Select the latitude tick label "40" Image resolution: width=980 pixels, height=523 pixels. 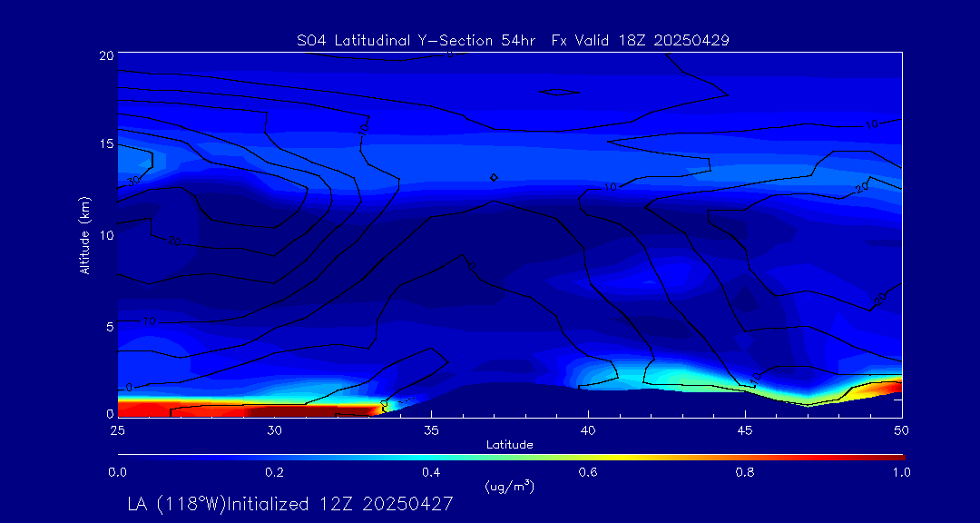(x=588, y=430)
